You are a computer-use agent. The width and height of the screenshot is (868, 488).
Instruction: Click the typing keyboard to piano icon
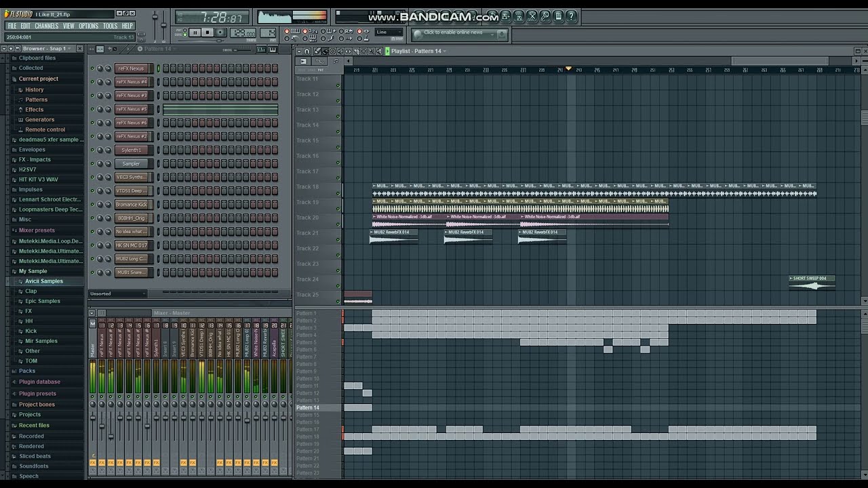coord(296,31)
